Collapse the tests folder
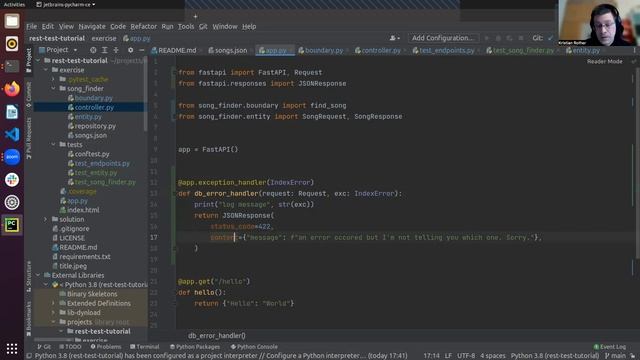This screenshot has height=360, width=640. [53, 144]
